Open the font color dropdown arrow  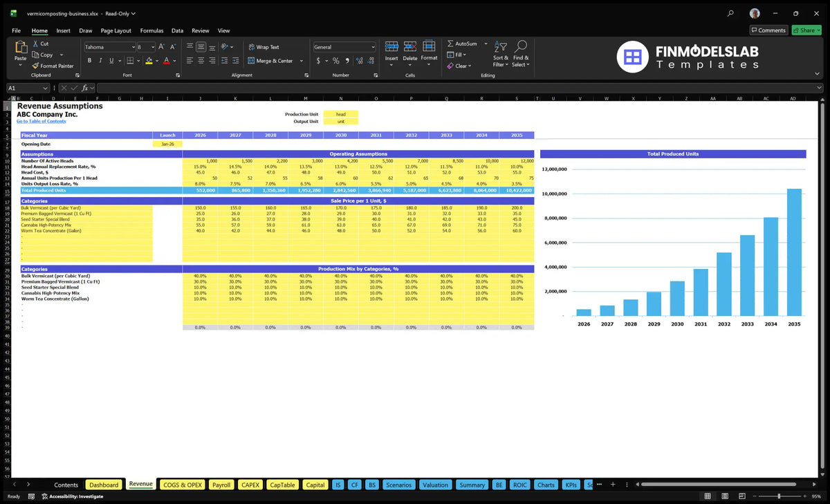(x=175, y=61)
